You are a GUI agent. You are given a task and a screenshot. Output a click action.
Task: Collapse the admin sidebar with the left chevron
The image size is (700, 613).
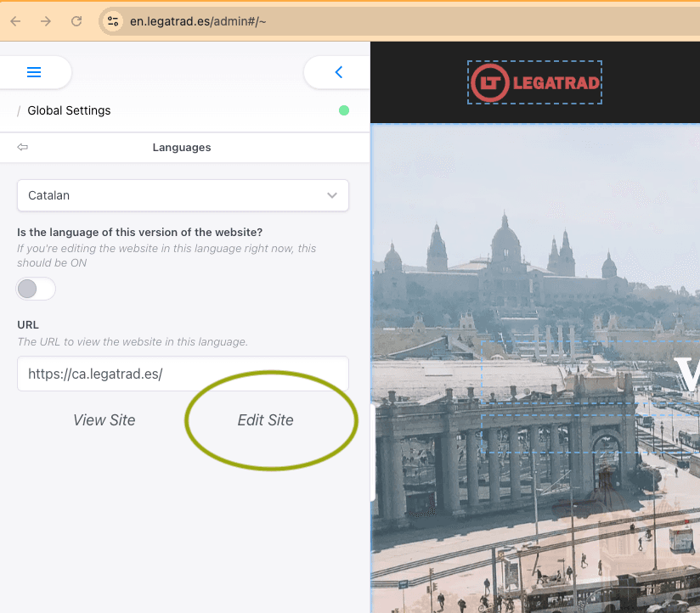[x=338, y=72]
